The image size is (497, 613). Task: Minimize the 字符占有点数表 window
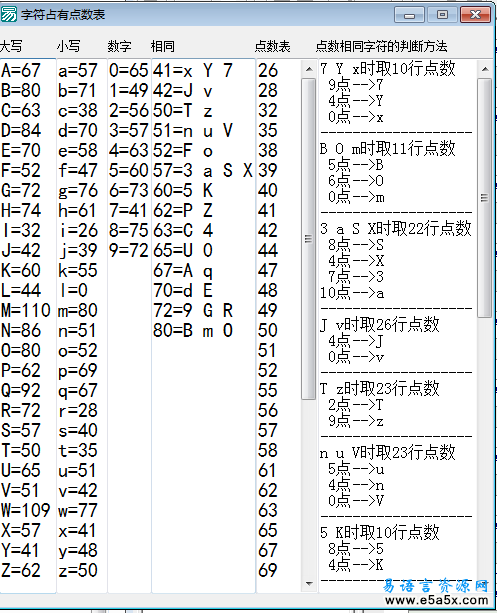[409, 15]
